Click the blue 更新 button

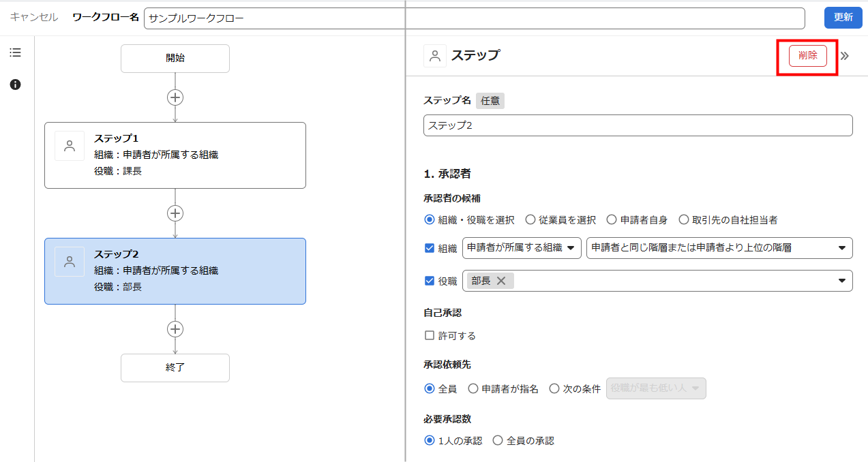[x=843, y=18]
